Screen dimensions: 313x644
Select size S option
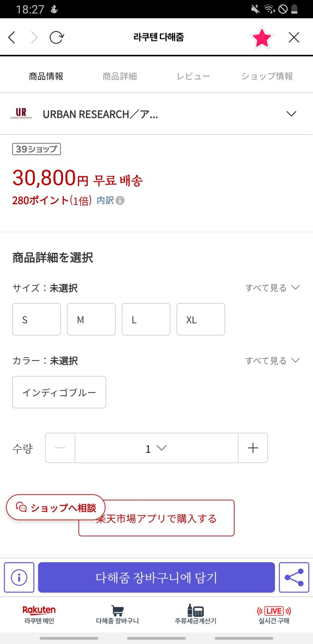tap(36, 319)
